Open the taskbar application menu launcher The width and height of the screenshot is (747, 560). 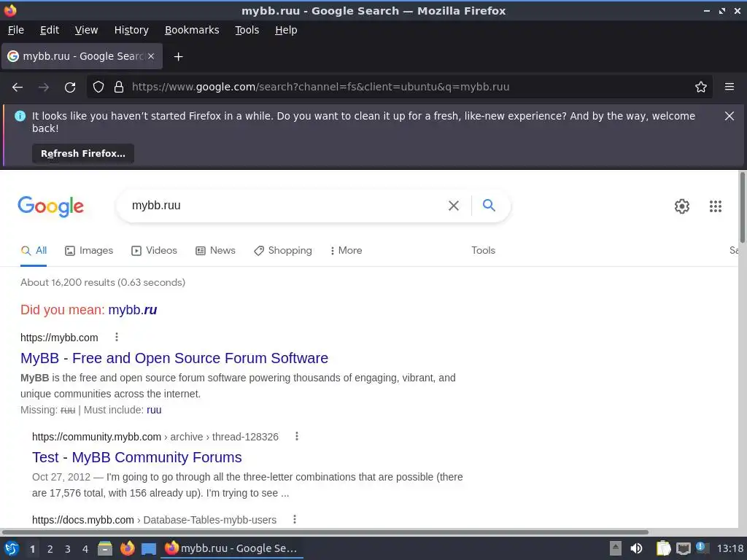[x=12, y=548]
